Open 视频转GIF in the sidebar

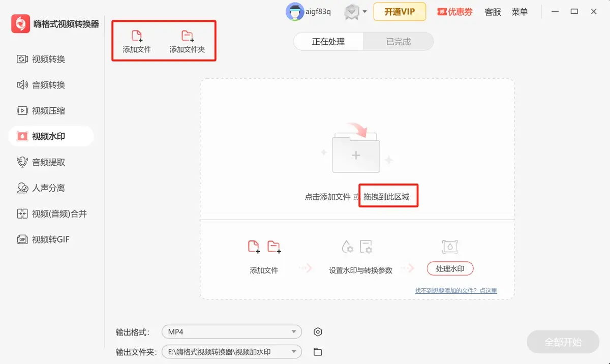43,239
